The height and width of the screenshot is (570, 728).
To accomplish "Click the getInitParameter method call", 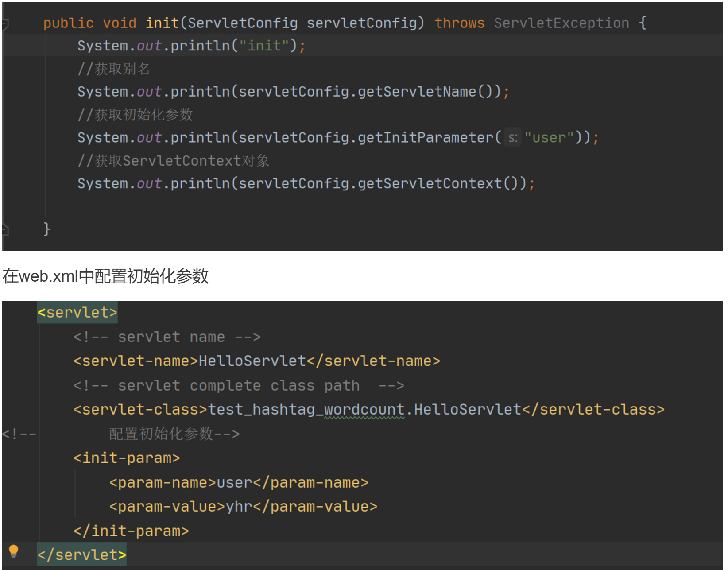I will [425, 138].
